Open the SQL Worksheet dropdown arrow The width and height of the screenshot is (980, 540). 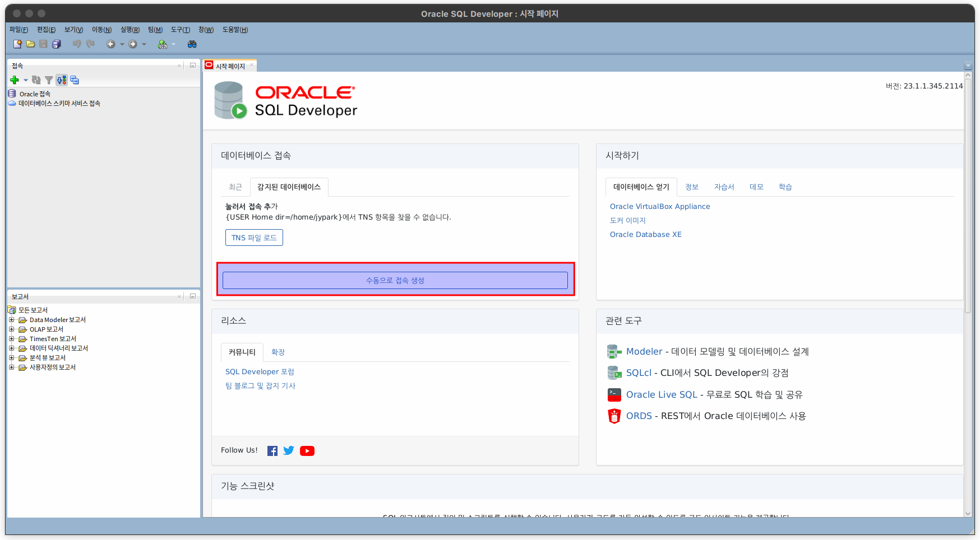[173, 44]
